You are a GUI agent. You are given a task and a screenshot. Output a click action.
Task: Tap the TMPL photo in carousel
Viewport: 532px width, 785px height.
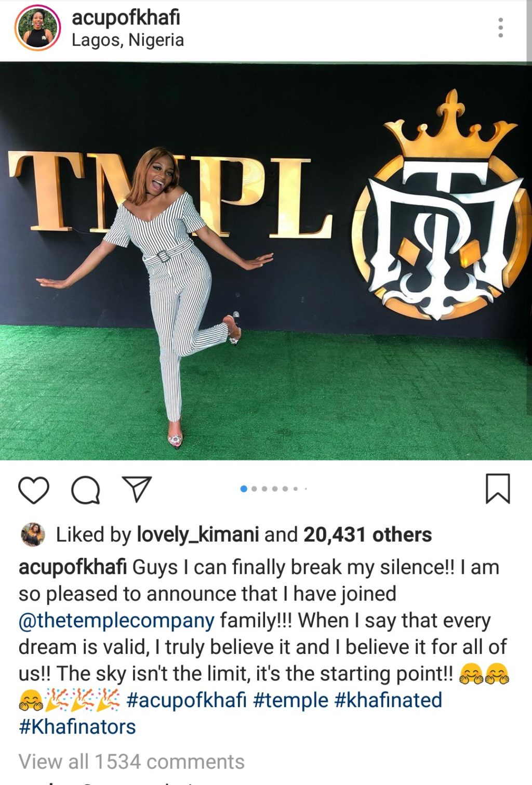266,261
